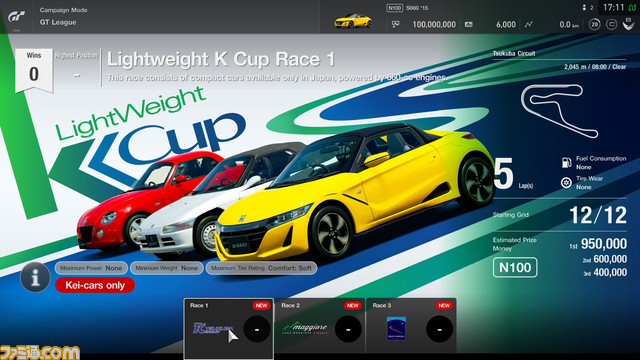Click the Minimum Weight None pill
The width and height of the screenshot is (640, 360).
click(x=167, y=268)
